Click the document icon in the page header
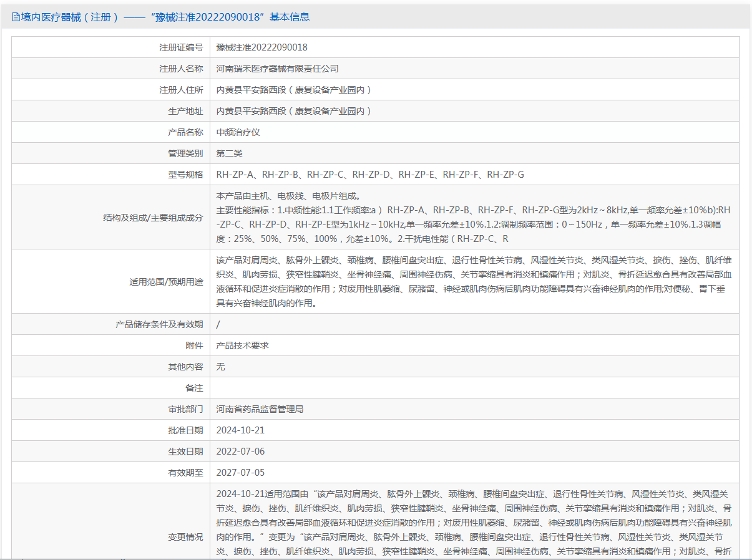The image size is (752, 560). 16,17
